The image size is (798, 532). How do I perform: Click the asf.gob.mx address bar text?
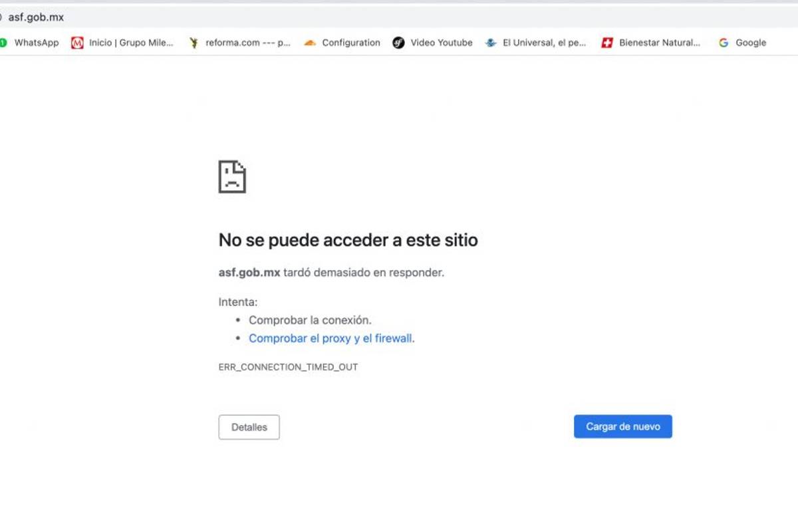pyautogui.click(x=38, y=17)
